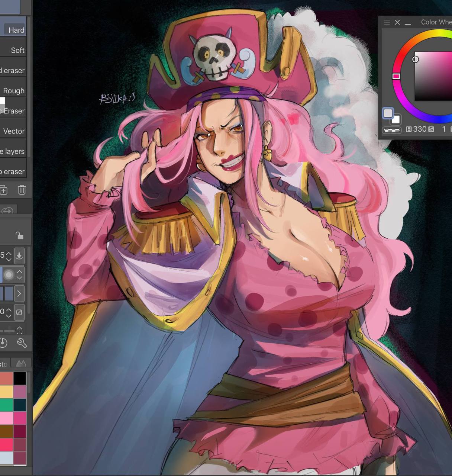Open the Color Wheel panel hamburger menu
This screenshot has width=452, height=476.
[387, 22]
